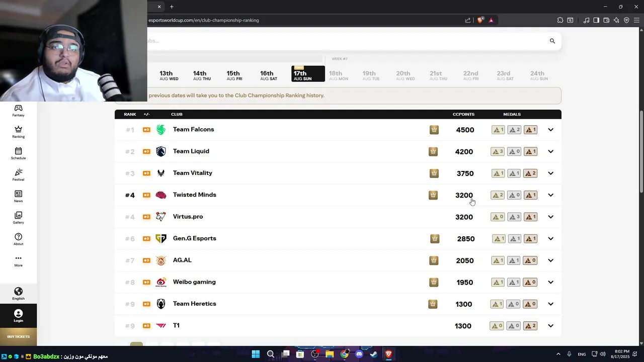Click the BUY TICKETS button
Image resolution: width=644 pixels, height=362 pixels.
18,337
